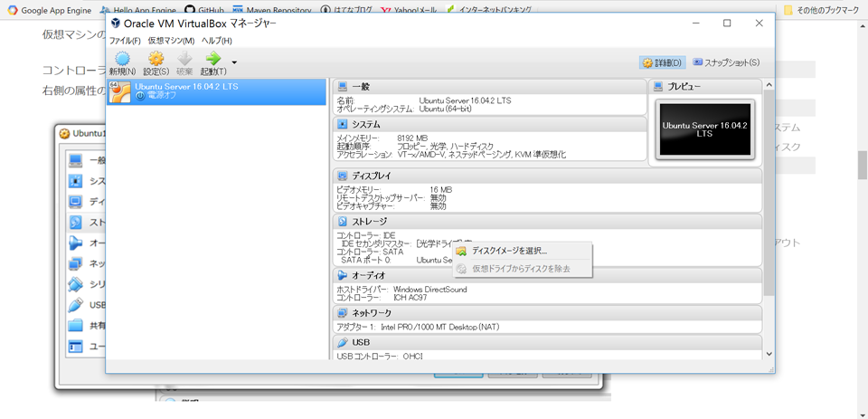868x419 pixels.
Task: Select Display monitor icon in background settings dialog
Action: click(x=75, y=202)
